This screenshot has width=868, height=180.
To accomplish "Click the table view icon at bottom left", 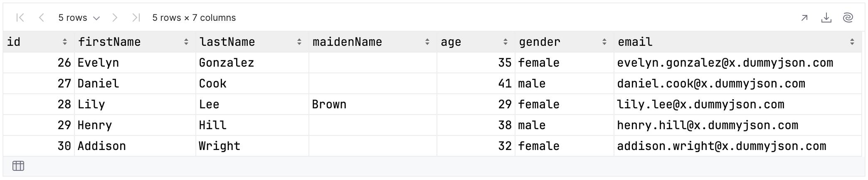I will point(18,166).
